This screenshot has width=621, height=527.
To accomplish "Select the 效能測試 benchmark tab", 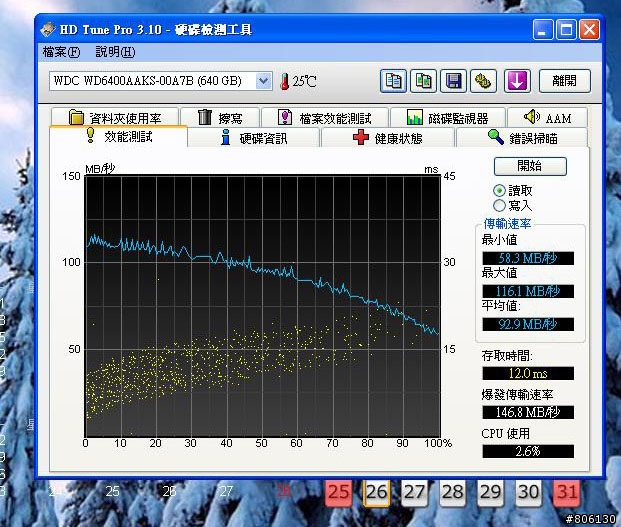I will 118,136.
